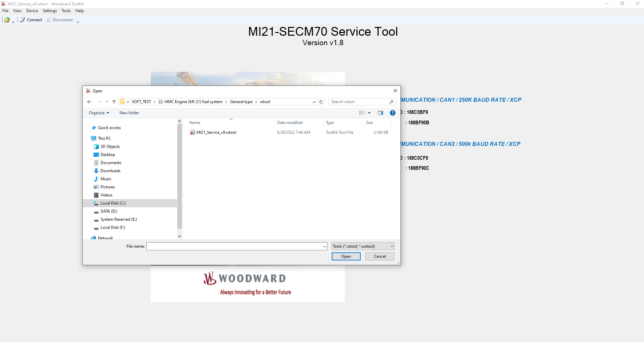Image resolution: width=644 pixels, height=342 pixels.
Task: Click the Cancel button in the dialog
Action: (379, 256)
